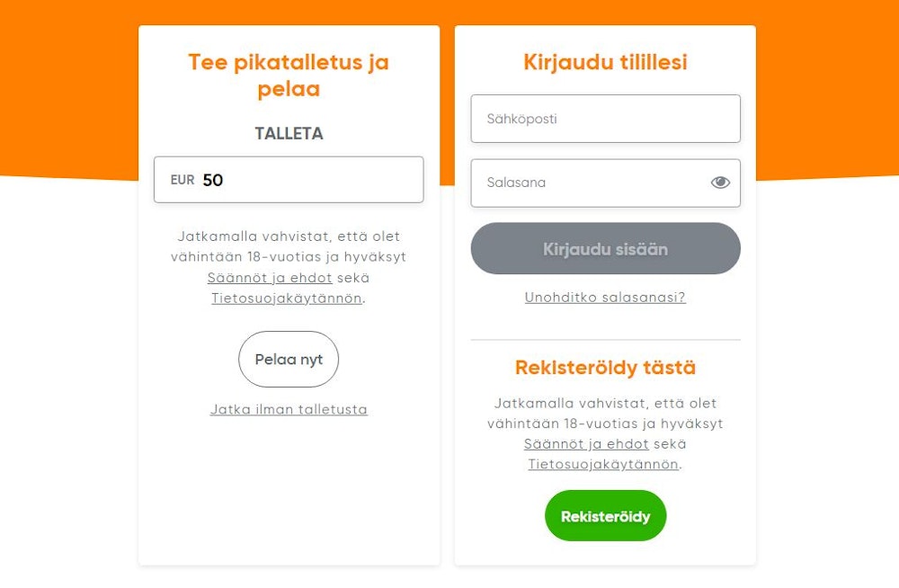Select the TALLETA heading

pyautogui.click(x=288, y=133)
